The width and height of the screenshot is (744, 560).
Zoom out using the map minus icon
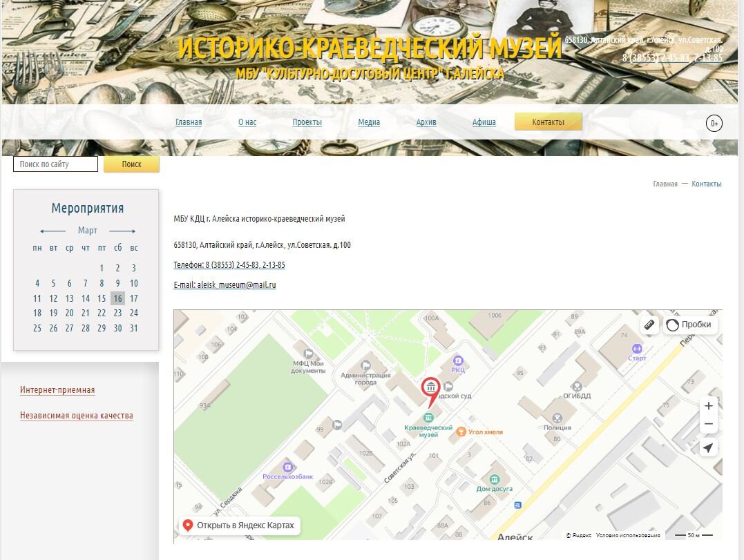pos(708,424)
